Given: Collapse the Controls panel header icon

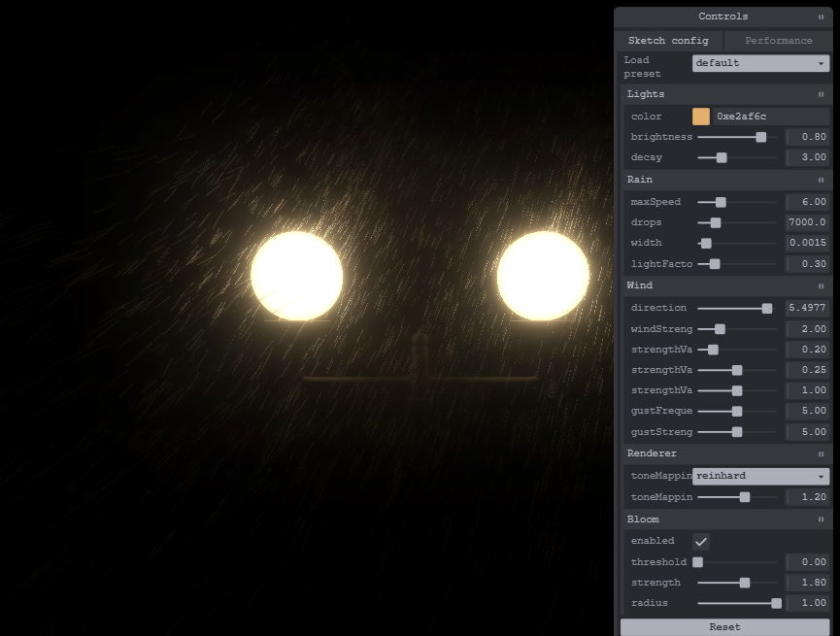Looking at the screenshot, I should click(821, 17).
